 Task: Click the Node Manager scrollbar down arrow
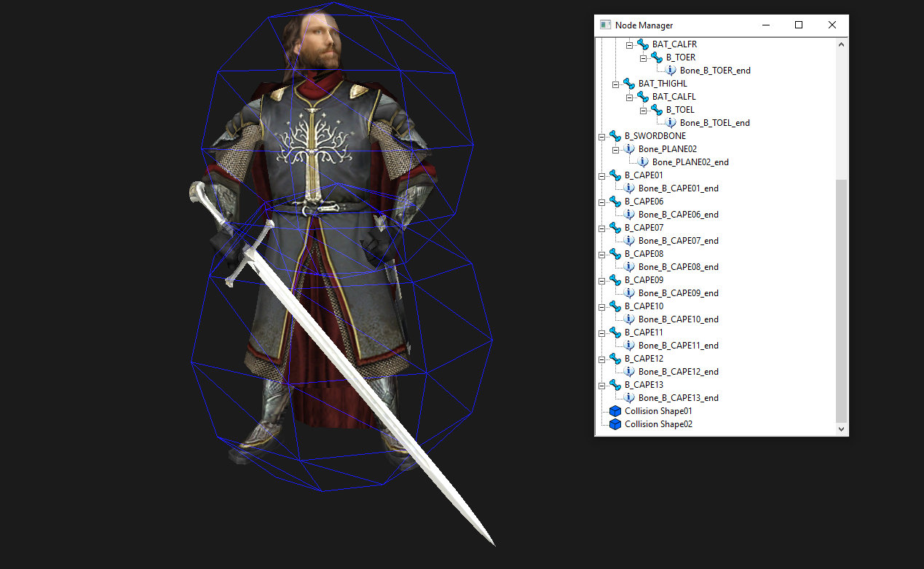[842, 429]
